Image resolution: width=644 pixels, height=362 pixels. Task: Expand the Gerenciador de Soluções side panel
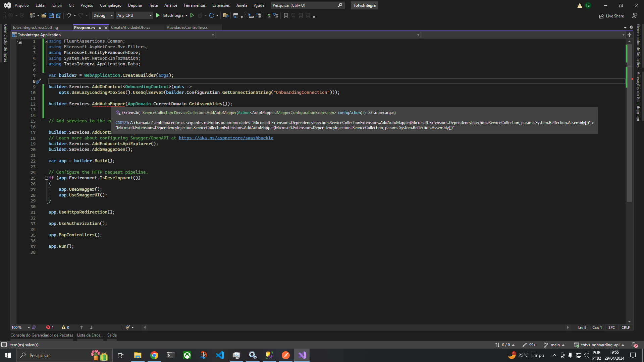(x=638, y=46)
